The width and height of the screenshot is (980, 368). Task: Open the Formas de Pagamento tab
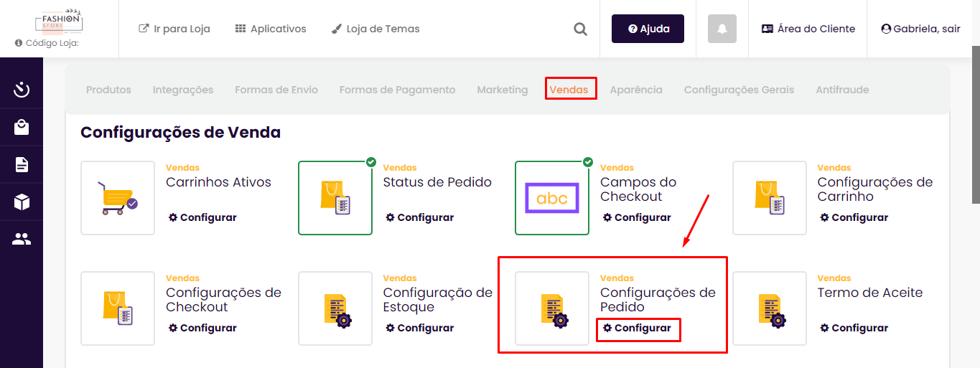(x=397, y=90)
